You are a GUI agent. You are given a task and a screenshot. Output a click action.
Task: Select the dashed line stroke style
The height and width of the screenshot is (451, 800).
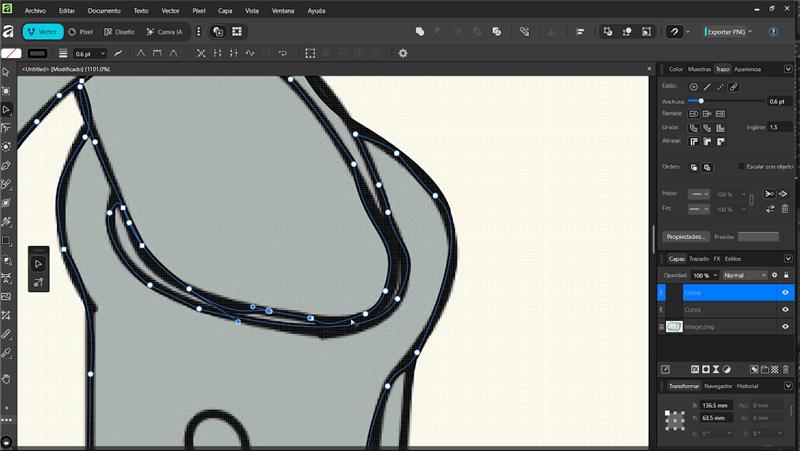tap(720, 87)
